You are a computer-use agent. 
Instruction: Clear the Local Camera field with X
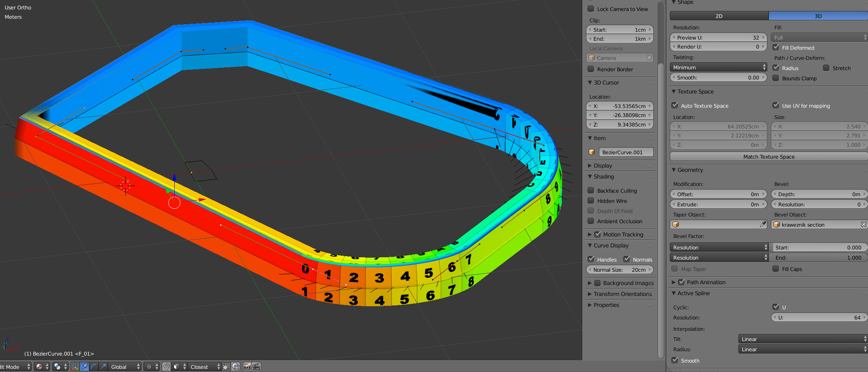[649, 58]
